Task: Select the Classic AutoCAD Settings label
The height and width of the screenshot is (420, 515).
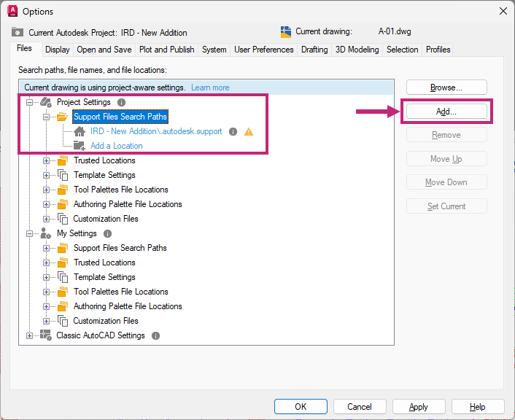Action: [x=101, y=335]
